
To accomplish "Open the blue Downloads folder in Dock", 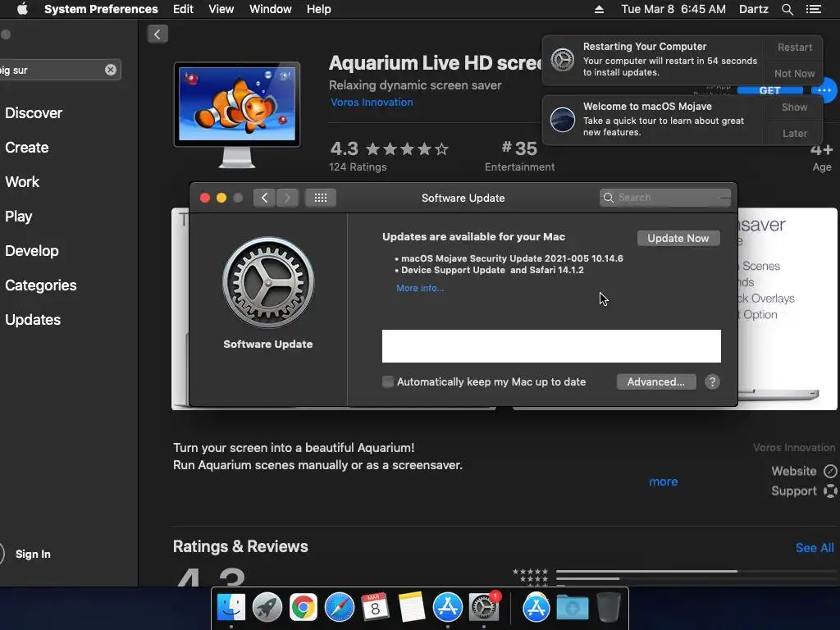I will click(x=572, y=608).
